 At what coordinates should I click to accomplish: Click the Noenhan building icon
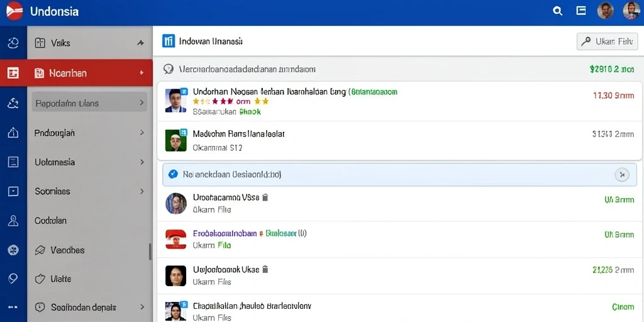[40, 73]
